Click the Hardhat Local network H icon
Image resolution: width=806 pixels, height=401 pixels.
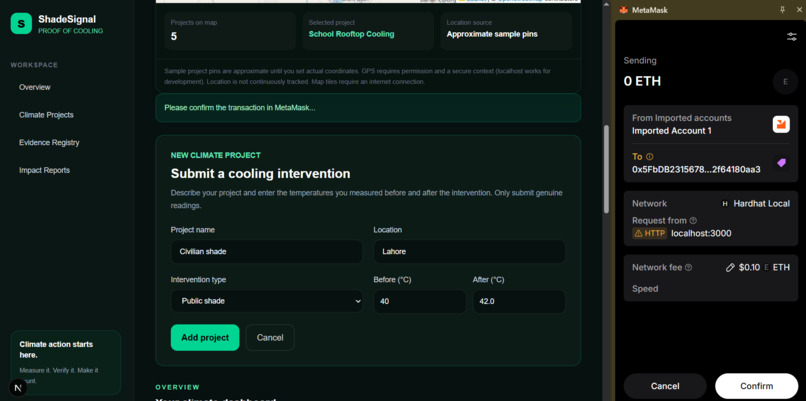(725, 204)
